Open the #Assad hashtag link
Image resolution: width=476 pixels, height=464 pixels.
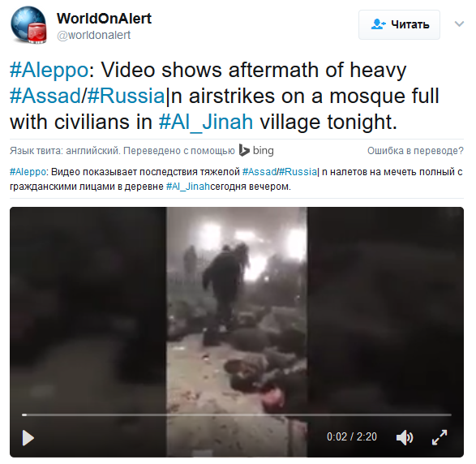[45, 97]
